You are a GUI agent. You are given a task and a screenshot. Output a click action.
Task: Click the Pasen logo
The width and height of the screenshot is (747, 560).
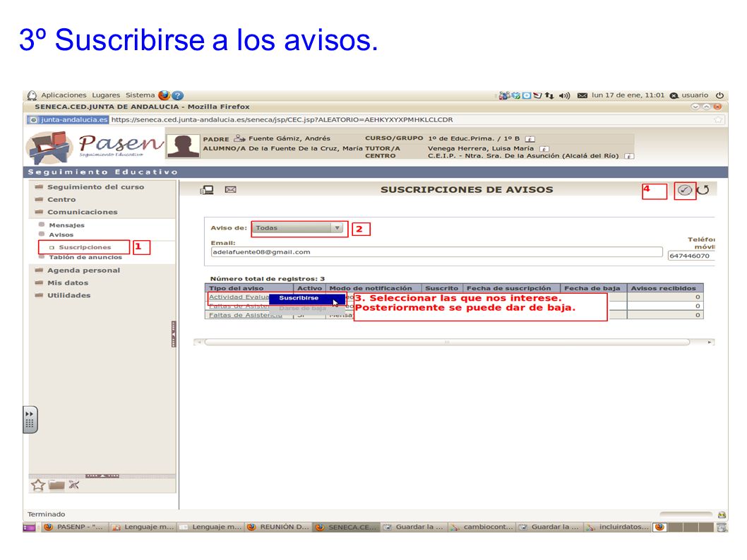[95, 146]
